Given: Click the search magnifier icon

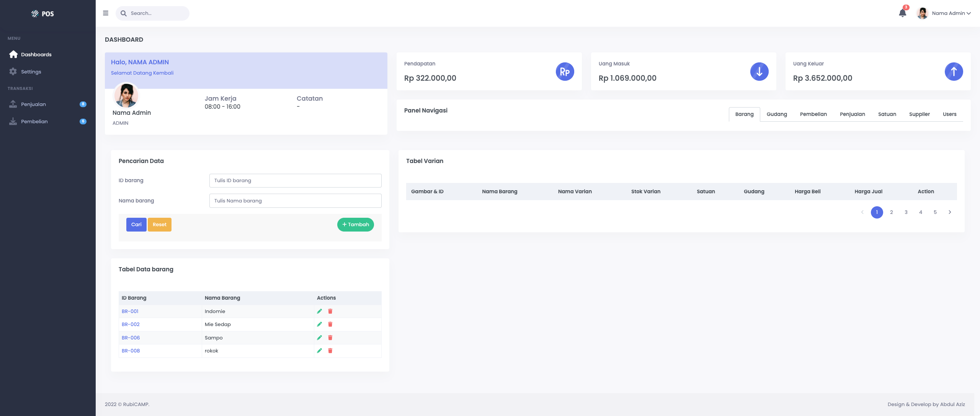Looking at the screenshot, I should click(124, 13).
